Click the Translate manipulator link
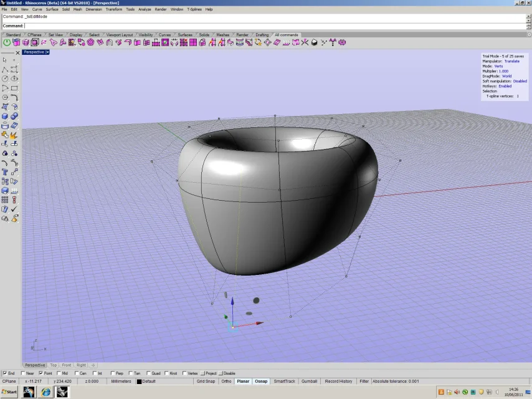Viewport: 532px width, 399px height. click(511, 61)
